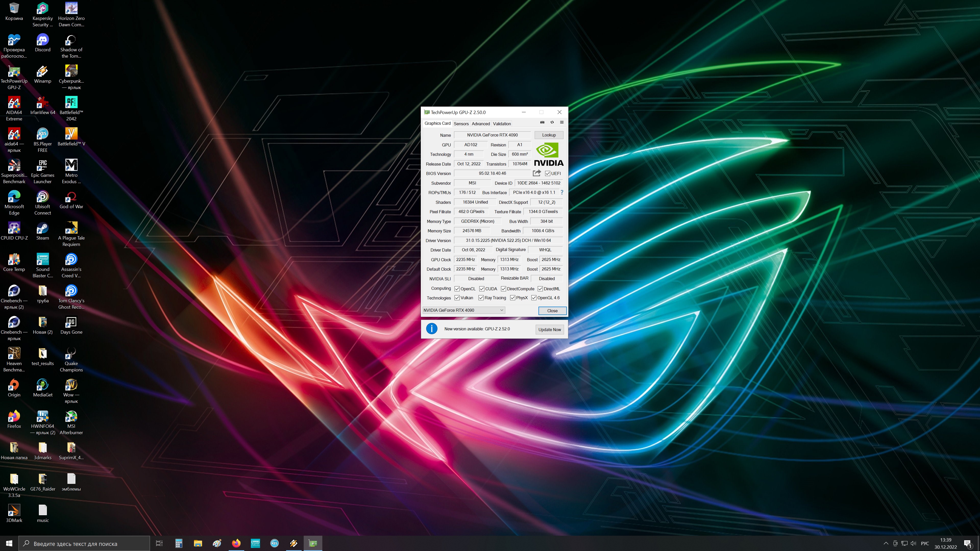Click the Update Now button
The image size is (980, 551).
pyautogui.click(x=549, y=330)
